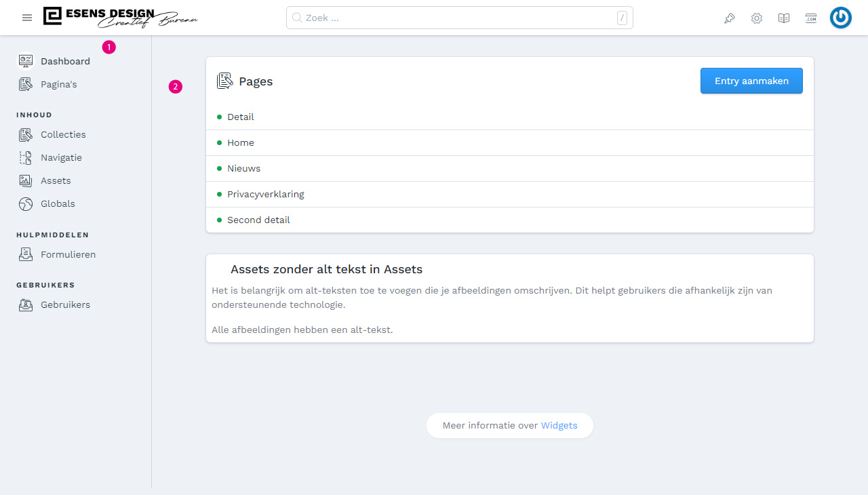
Task: Follow the Widgets link
Action: click(559, 425)
